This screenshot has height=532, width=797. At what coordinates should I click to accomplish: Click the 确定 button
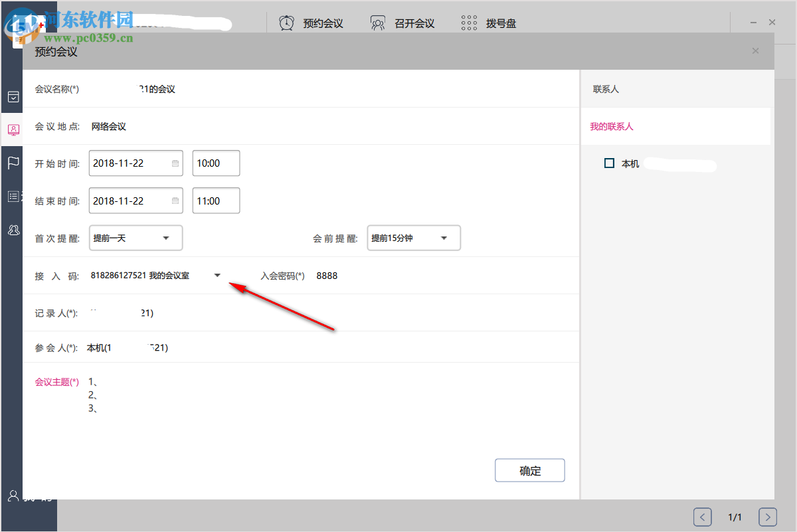point(530,470)
